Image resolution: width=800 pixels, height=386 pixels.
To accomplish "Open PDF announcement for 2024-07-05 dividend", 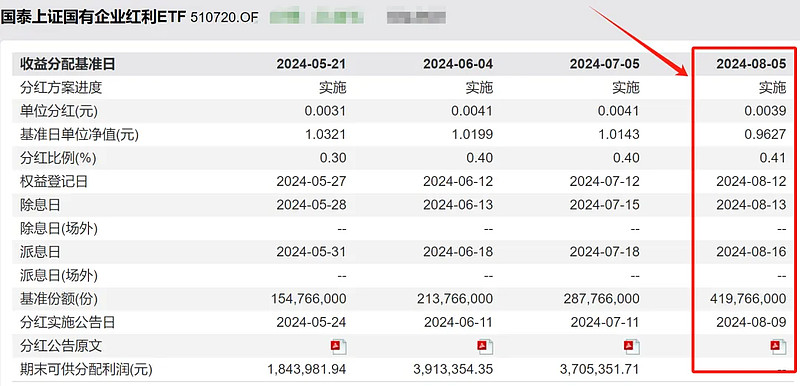I will pos(631,347).
